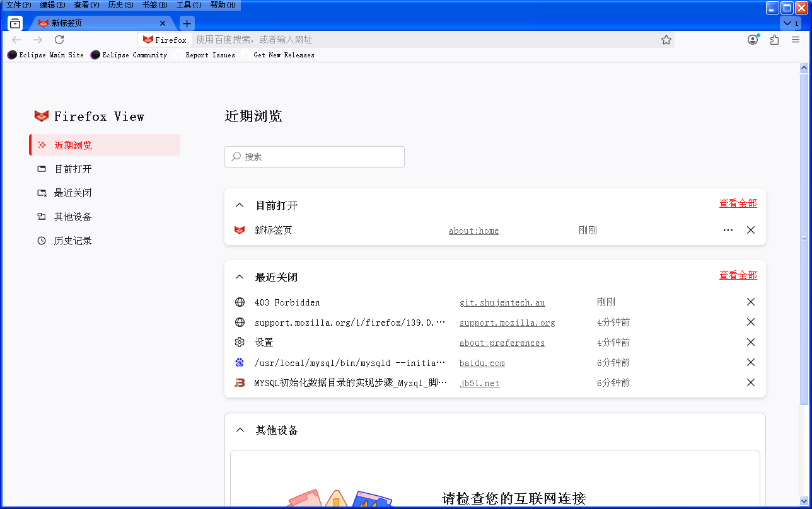This screenshot has width=812, height=509.
Task: Click the baidu.com URL
Action: [x=482, y=363]
